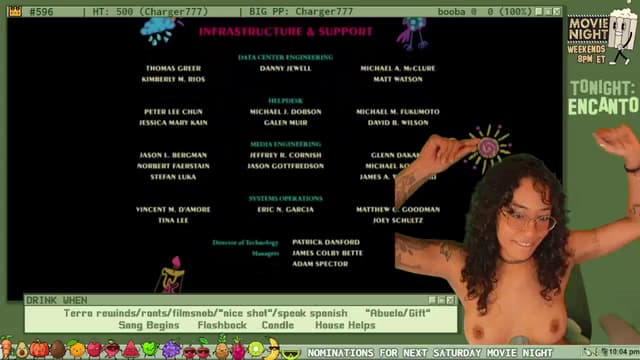Click the name "ERIC N. GARCIA" in the credits
This screenshot has height=360, width=640.
pos(286,209)
